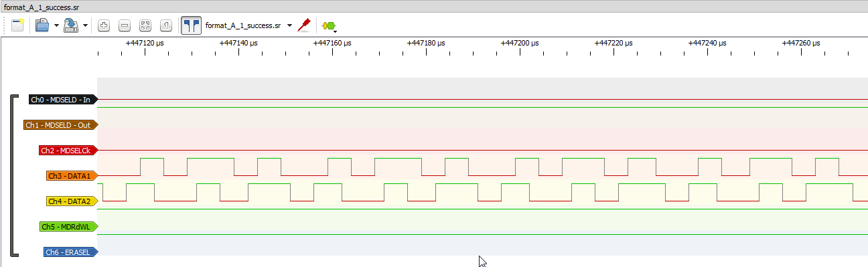This screenshot has width=868, height=267.
Task: Toggle the Show cursors button
Action: click(x=192, y=25)
